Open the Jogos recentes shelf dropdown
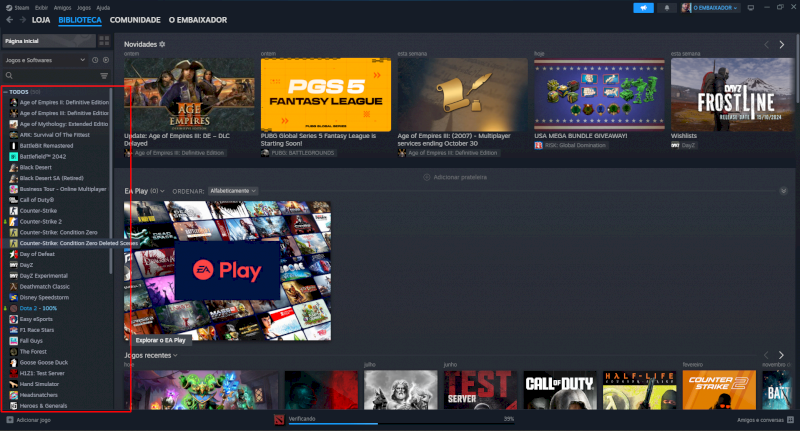 point(176,356)
